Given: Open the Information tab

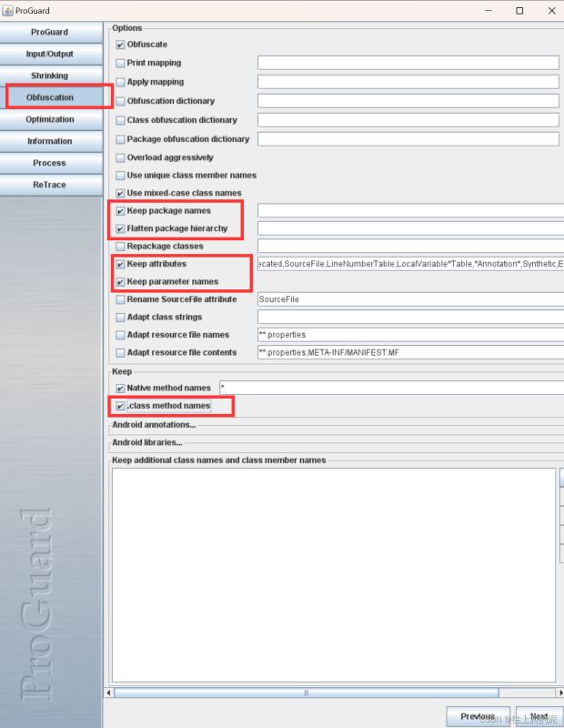Looking at the screenshot, I should 50,141.
